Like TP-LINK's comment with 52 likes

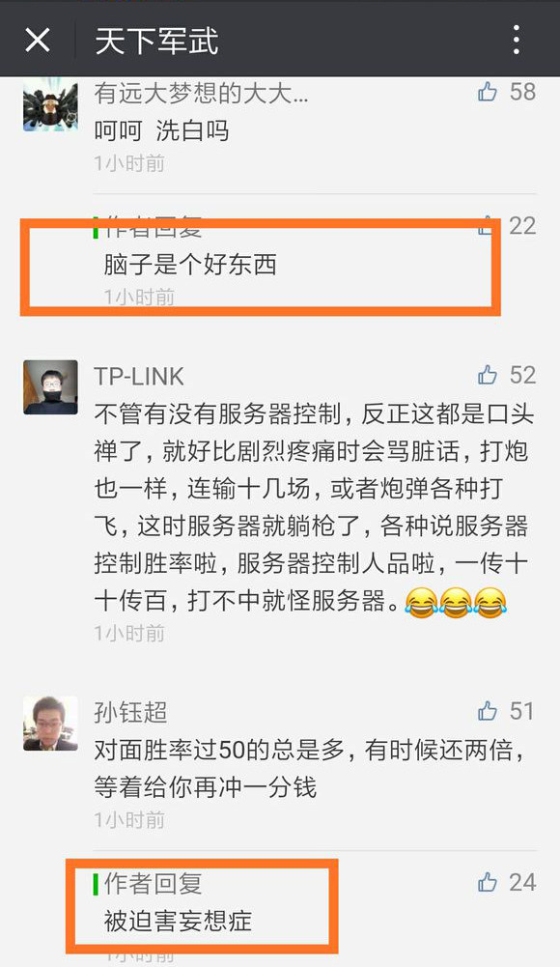click(x=488, y=375)
